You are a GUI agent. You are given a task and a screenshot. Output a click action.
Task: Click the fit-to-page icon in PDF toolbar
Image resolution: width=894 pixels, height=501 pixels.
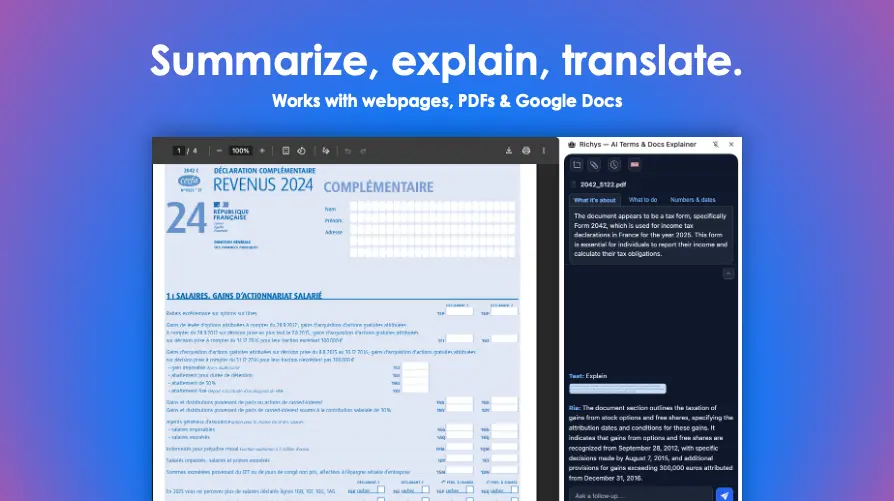click(x=286, y=151)
